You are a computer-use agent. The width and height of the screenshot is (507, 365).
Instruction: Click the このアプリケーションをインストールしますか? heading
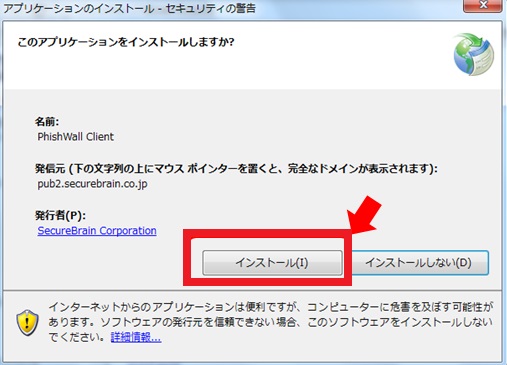click(x=126, y=42)
